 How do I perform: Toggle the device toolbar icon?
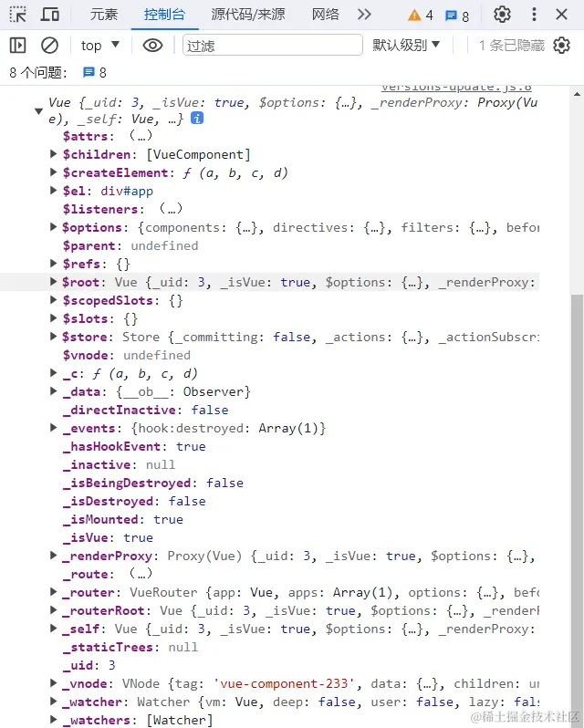49,15
